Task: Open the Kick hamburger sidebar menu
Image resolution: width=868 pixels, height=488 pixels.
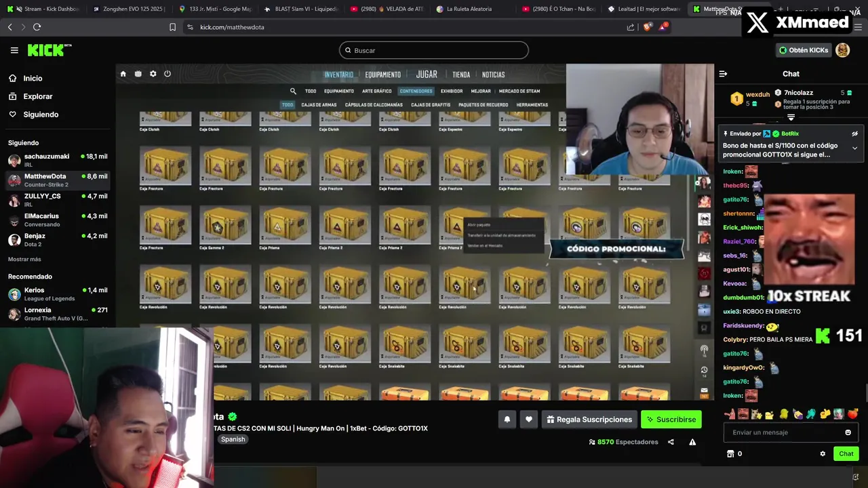Action: pyautogui.click(x=14, y=50)
